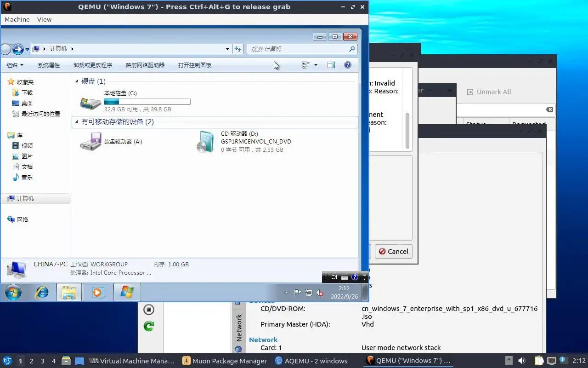Click 打开控制面板 command

pos(195,65)
